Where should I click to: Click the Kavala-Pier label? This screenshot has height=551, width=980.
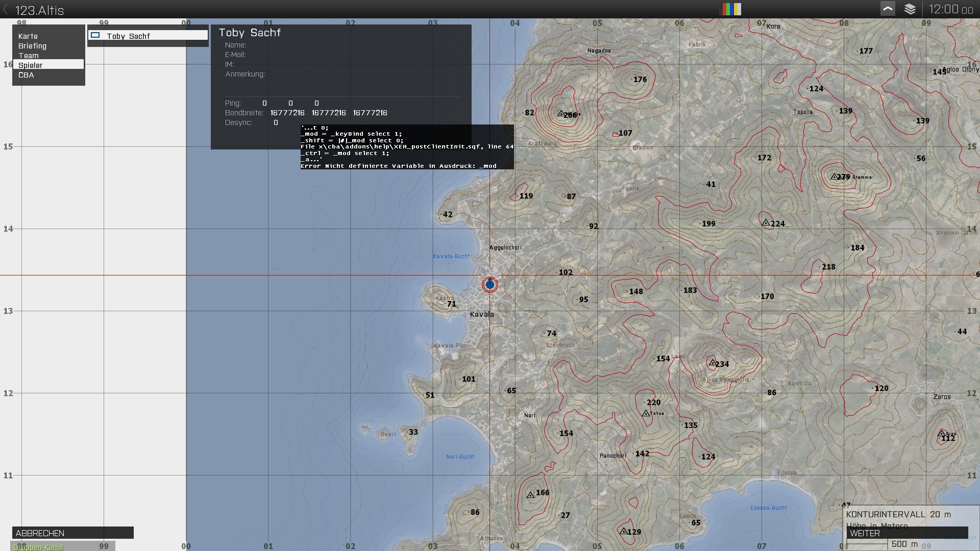pos(450,345)
